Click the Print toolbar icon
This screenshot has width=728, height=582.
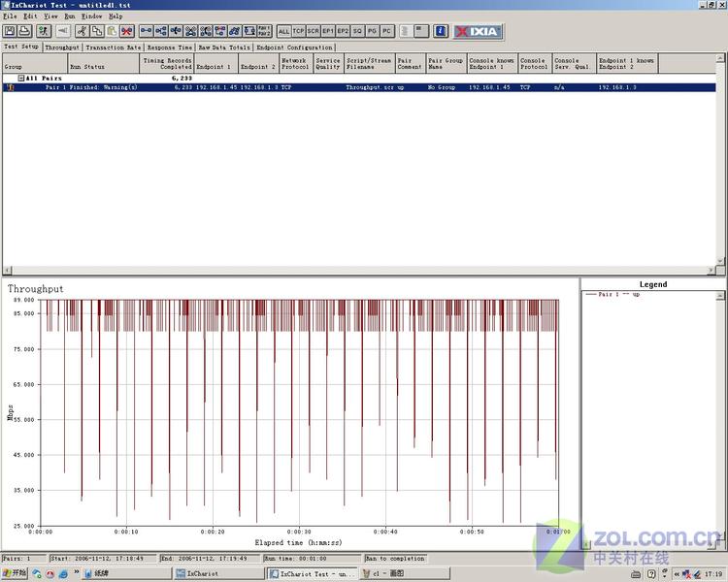pyautogui.click(x=24, y=31)
